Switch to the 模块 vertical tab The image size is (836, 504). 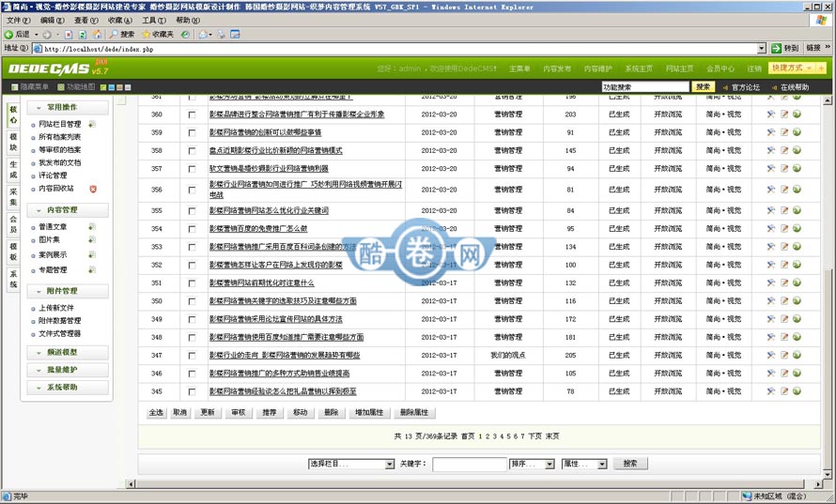click(13, 143)
